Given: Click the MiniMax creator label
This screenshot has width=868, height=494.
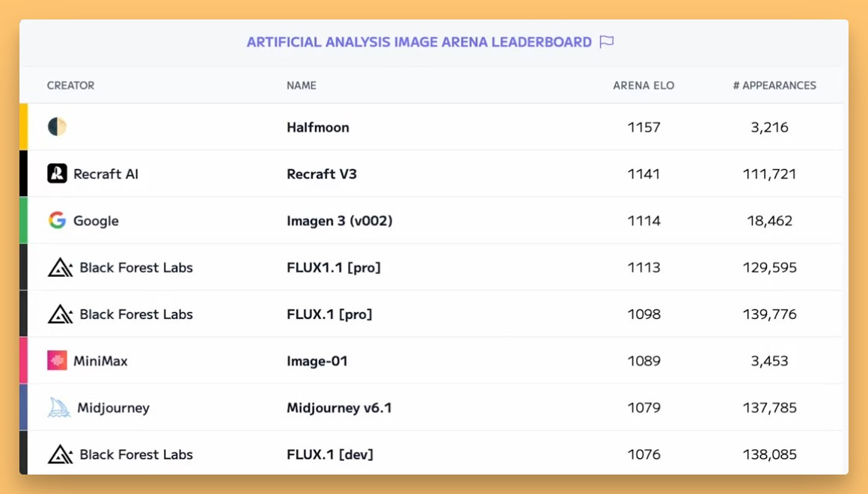Looking at the screenshot, I should coord(100,361).
